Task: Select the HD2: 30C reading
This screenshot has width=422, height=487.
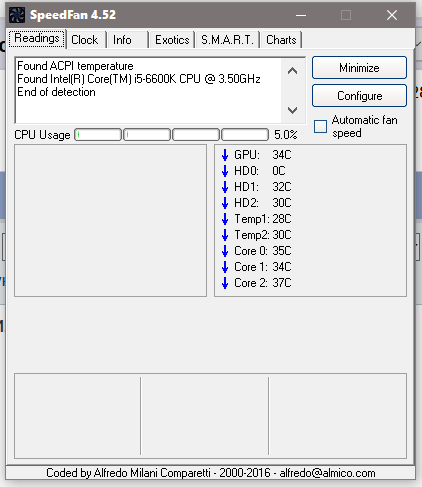Action: pyautogui.click(x=263, y=203)
